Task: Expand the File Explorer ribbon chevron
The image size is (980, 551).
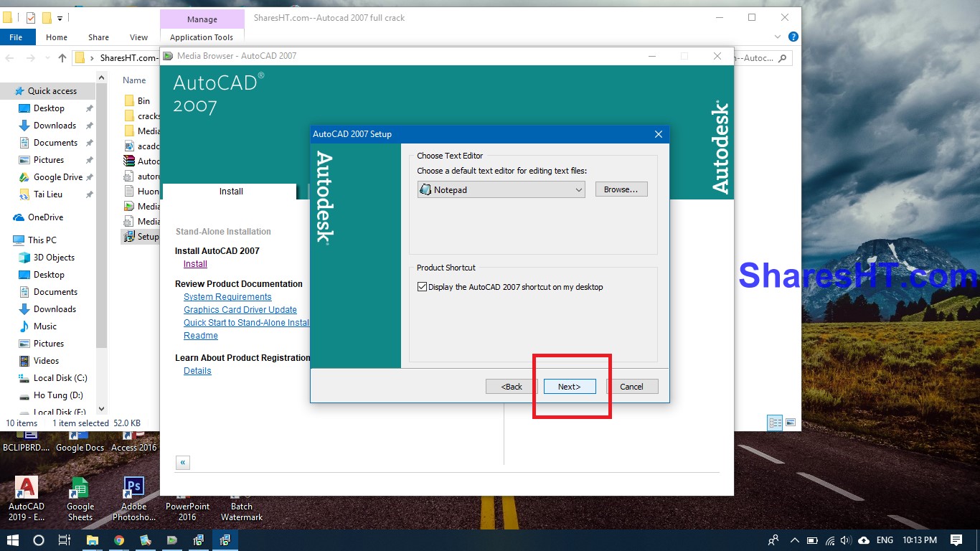Action: pos(778,37)
